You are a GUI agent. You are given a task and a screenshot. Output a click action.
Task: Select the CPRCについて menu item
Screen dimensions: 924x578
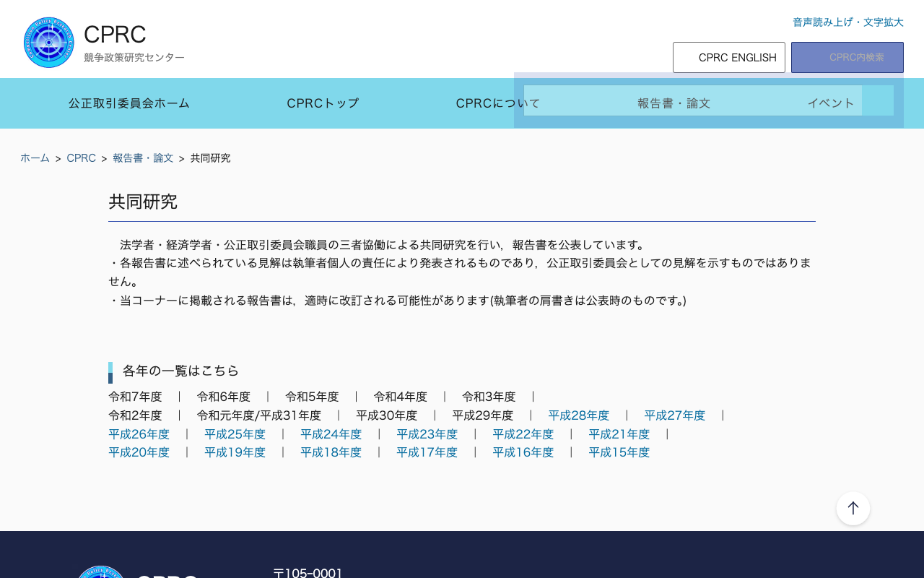[x=498, y=103]
